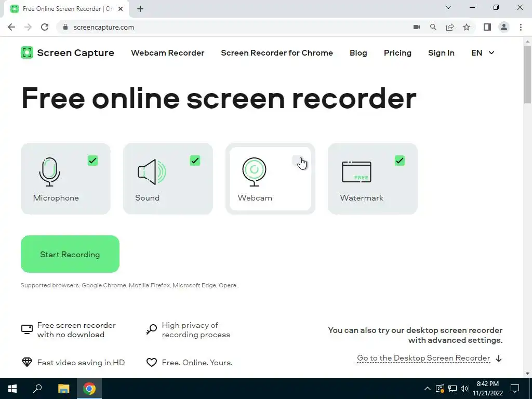Go forward with browser forward arrow
This screenshot has height=399, width=532.
coord(28,27)
